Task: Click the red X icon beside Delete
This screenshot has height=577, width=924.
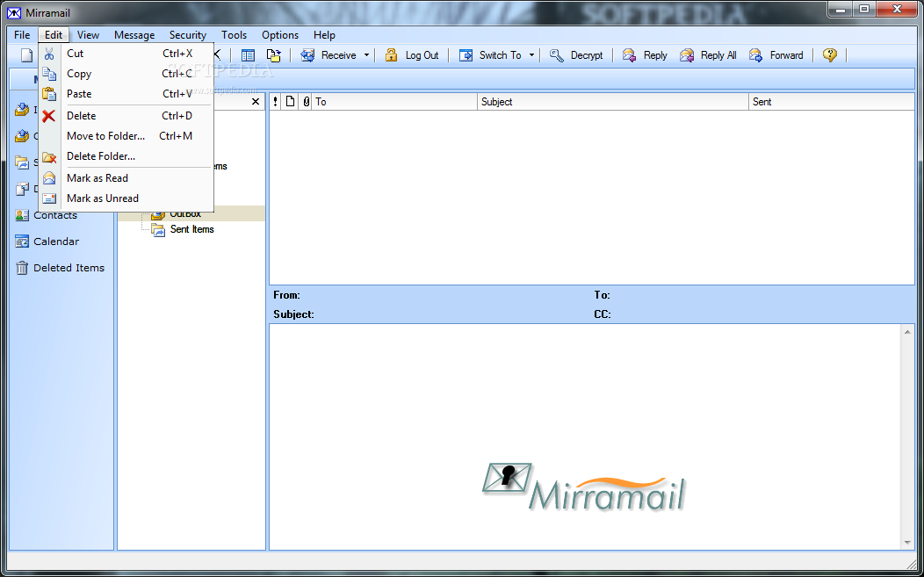Action: click(49, 116)
